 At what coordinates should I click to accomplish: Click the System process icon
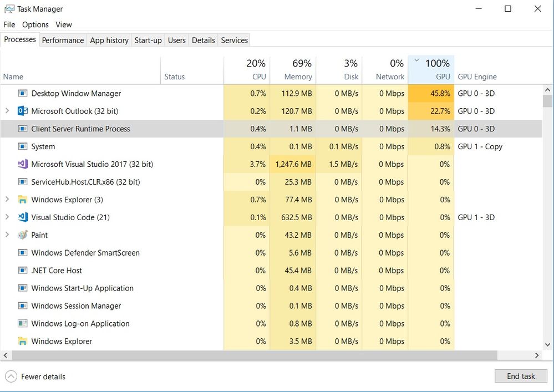pos(23,146)
